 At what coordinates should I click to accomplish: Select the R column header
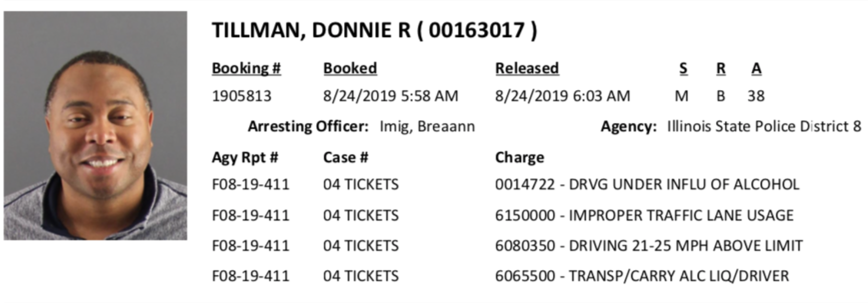[721, 68]
